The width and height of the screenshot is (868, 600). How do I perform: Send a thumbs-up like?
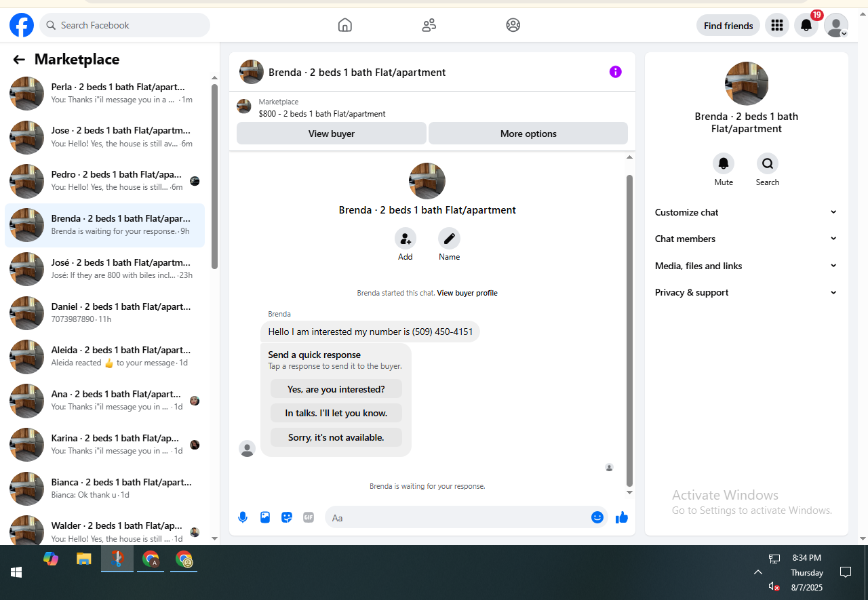pos(622,517)
